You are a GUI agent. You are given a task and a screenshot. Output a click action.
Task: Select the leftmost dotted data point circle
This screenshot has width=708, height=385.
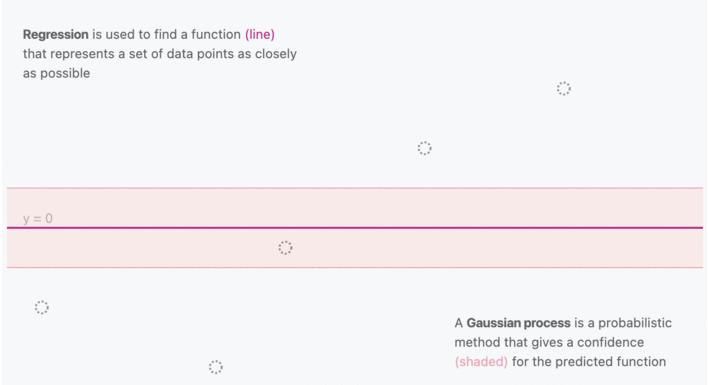[42, 307]
